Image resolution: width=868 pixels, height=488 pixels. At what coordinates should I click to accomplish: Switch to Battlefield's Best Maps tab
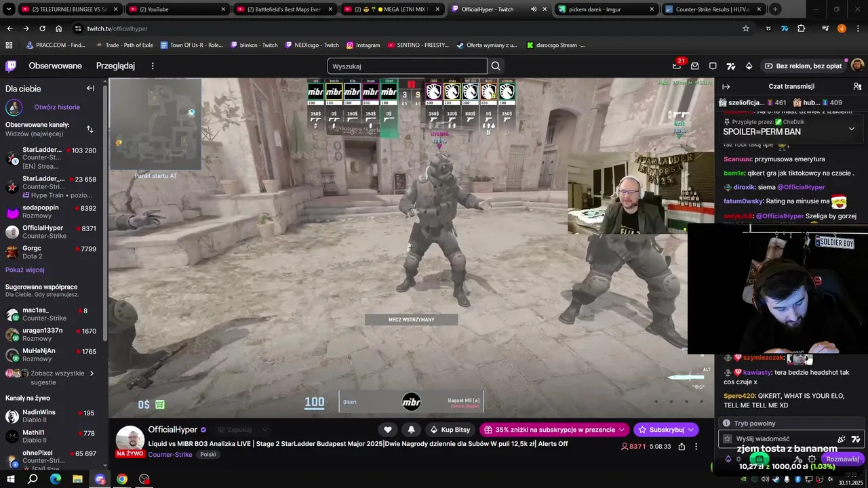[x=285, y=9]
